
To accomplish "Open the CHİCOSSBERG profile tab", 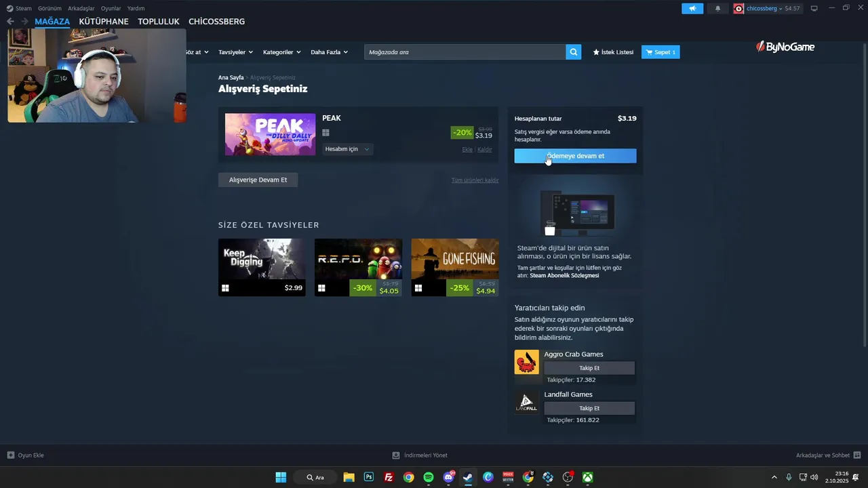I will pos(216,22).
